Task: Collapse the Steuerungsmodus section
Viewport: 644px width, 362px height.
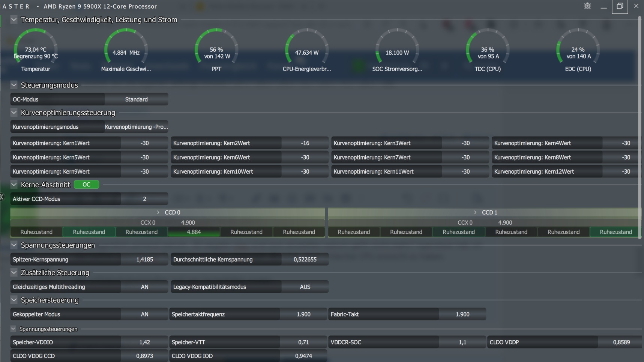Action: [x=14, y=85]
